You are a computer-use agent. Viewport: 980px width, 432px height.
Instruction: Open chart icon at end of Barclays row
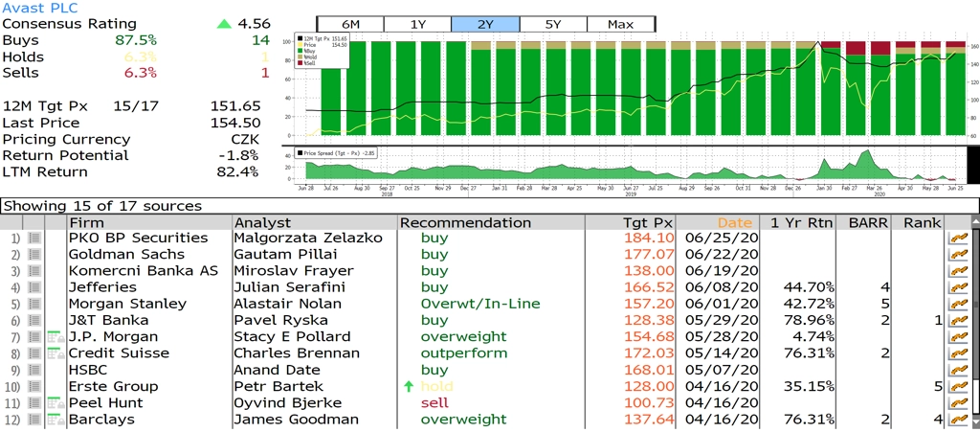956,420
